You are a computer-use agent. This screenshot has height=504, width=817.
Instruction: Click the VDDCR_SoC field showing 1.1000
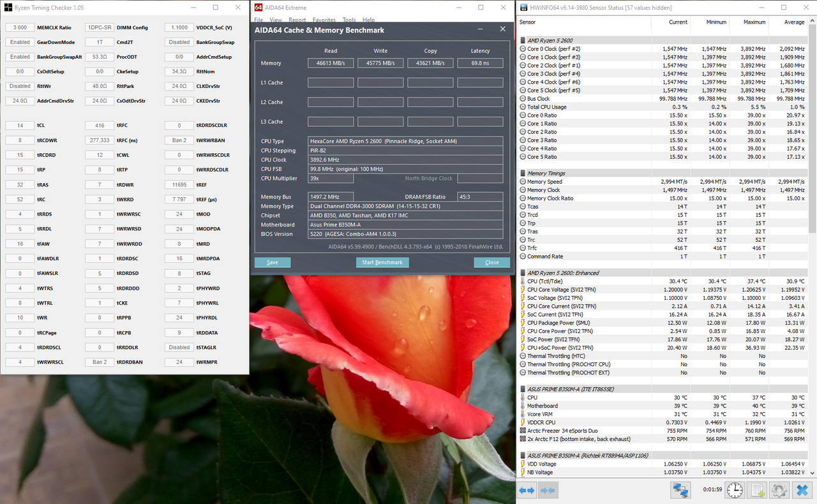pos(179,27)
